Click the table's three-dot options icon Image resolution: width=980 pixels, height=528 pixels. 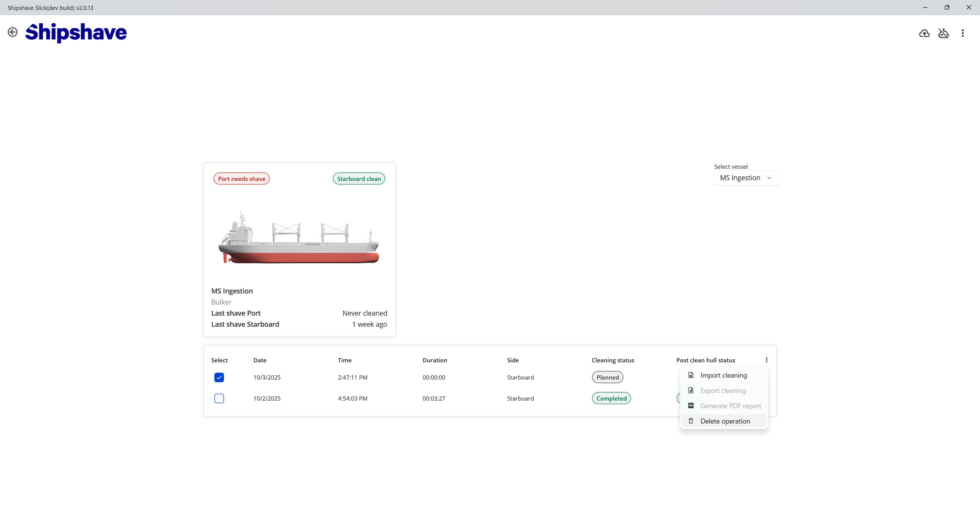coord(766,360)
